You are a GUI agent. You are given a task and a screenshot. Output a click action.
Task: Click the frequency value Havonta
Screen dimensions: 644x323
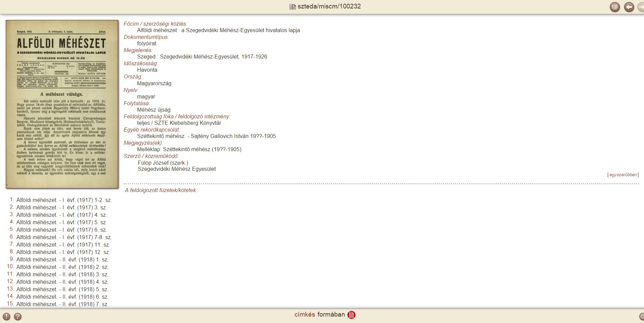(147, 70)
